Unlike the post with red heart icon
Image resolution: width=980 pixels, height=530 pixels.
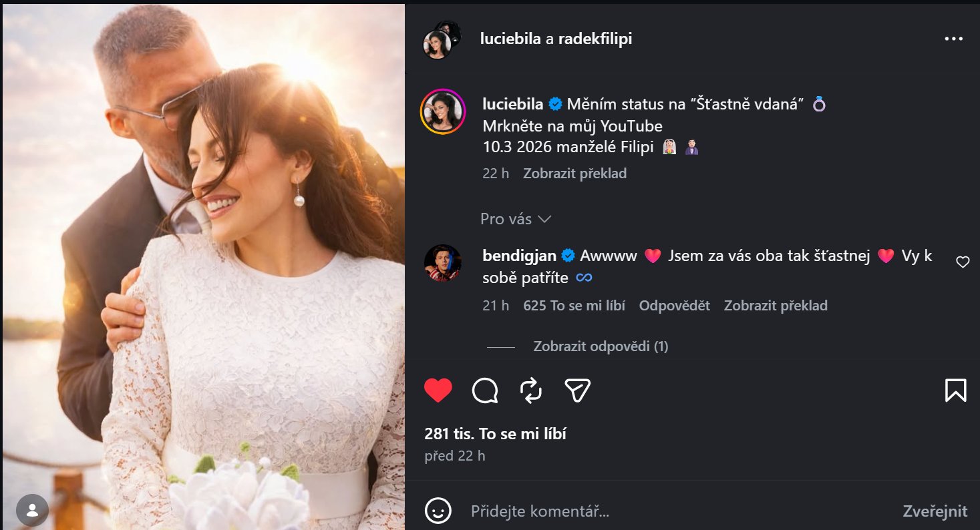click(438, 390)
